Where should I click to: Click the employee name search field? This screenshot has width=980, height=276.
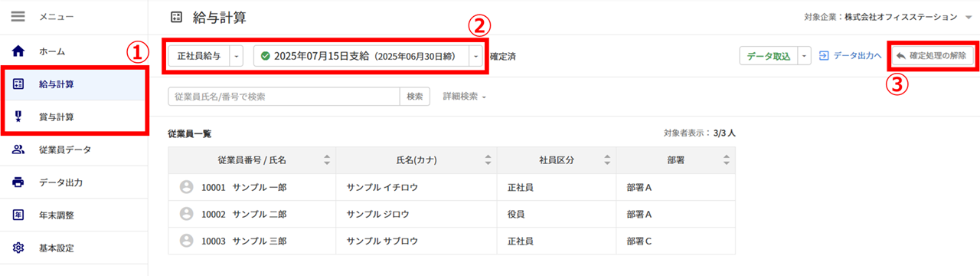tap(284, 97)
